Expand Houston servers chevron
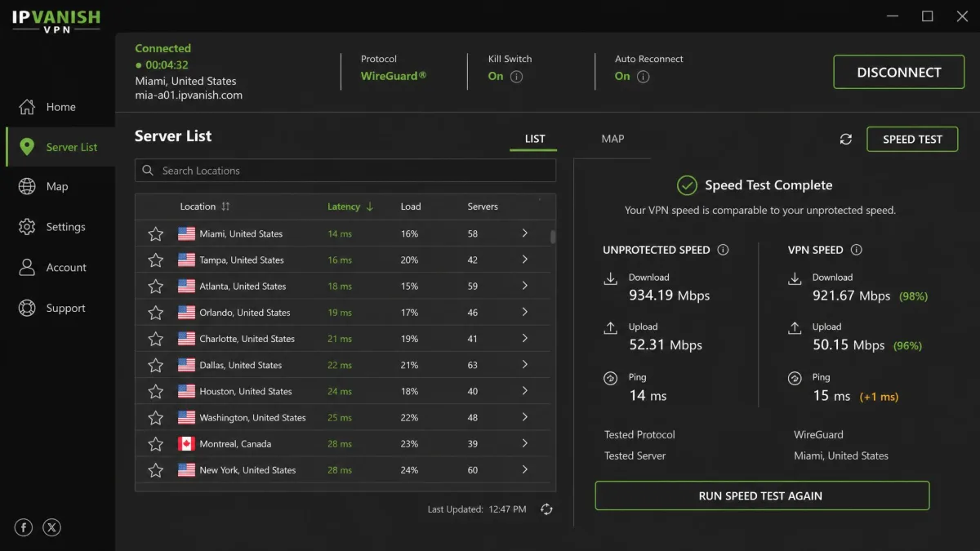 tap(524, 391)
